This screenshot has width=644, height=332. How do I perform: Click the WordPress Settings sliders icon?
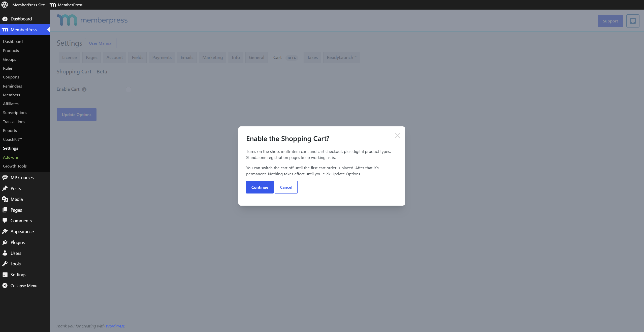[x=5, y=274]
